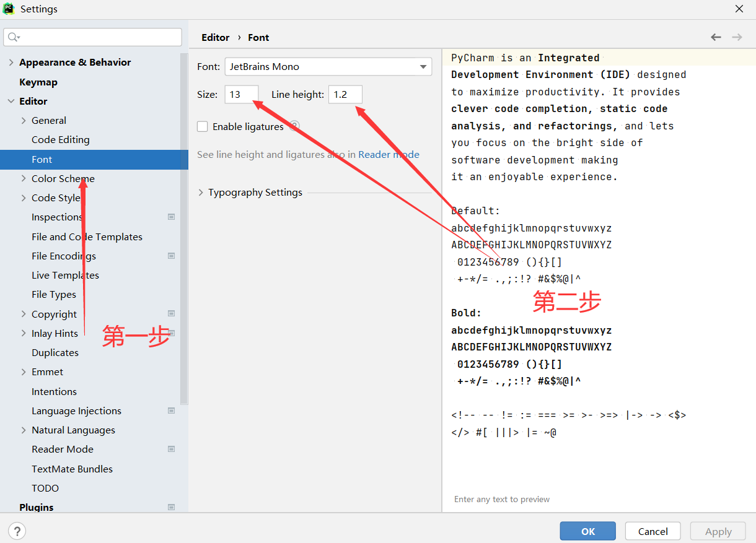Expand the Color Scheme node
The height and width of the screenshot is (543, 756).
(x=24, y=178)
